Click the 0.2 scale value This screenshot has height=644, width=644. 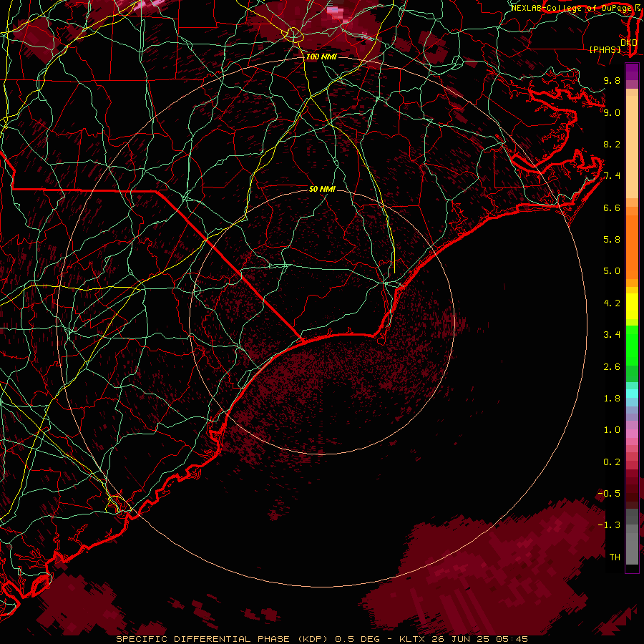(x=612, y=462)
